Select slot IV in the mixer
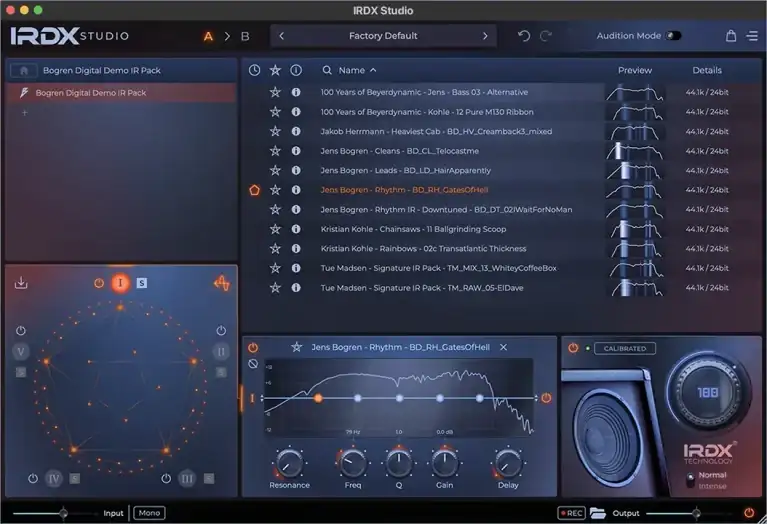Screen dimensions: 767x524 pyautogui.click(x=54, y=478)
